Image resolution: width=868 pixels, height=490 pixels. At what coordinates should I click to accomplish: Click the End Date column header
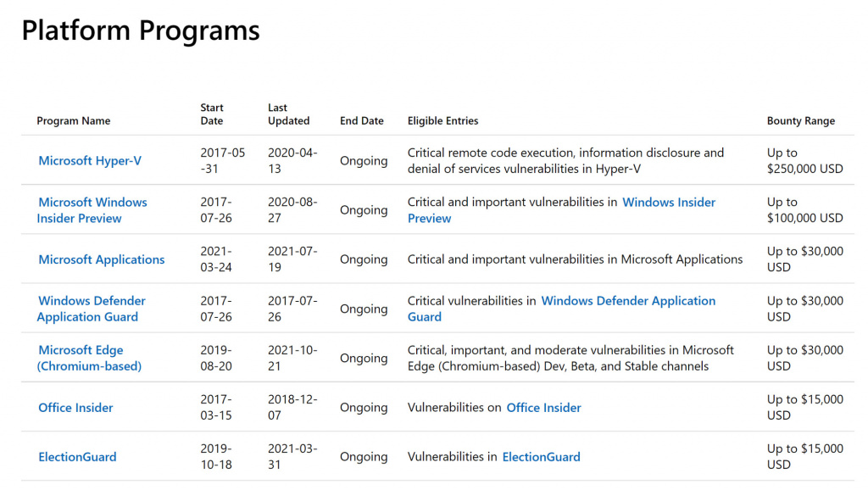click(361, 120)
